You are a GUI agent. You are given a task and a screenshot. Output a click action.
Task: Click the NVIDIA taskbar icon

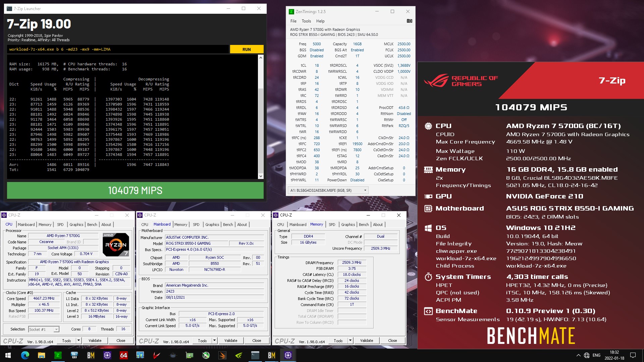(238, 355)
